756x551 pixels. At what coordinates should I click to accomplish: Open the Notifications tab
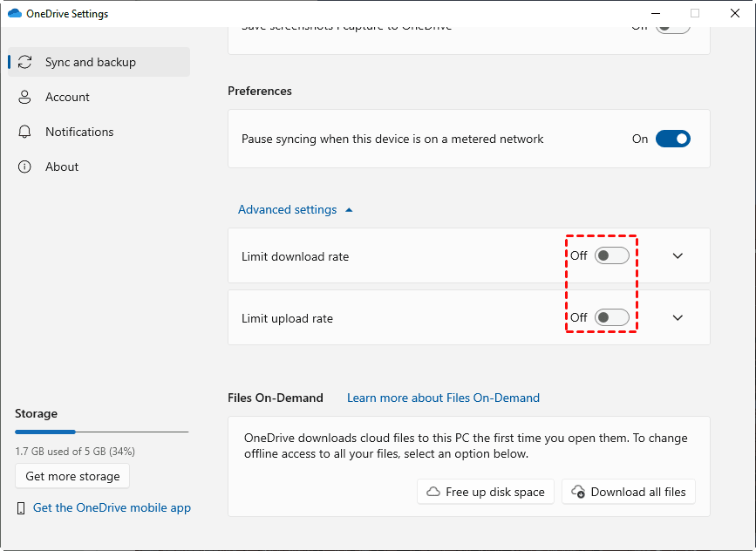coord(79,132)
